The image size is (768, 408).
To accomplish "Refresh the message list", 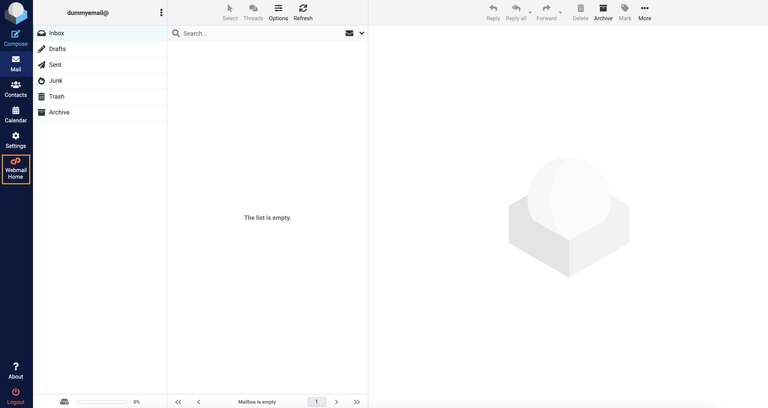I will [303, 13].
